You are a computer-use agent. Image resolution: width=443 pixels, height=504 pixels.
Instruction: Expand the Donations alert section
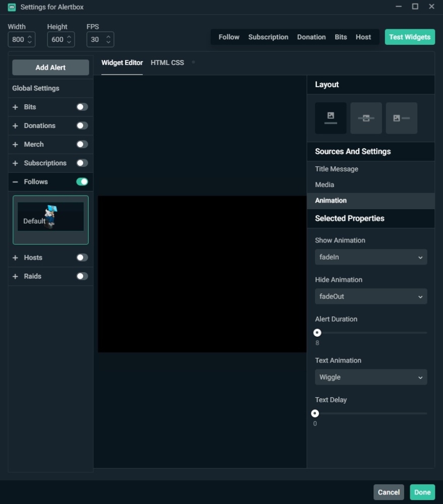(15, 125)
